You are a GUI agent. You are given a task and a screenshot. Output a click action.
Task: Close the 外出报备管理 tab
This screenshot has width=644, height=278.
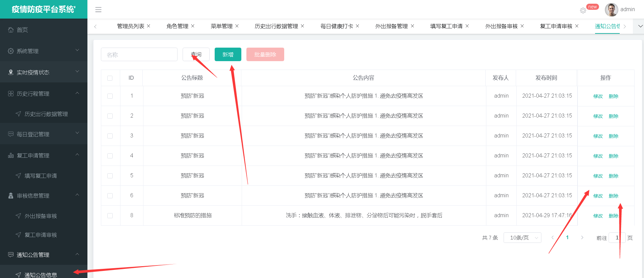[x=412, y=26]
